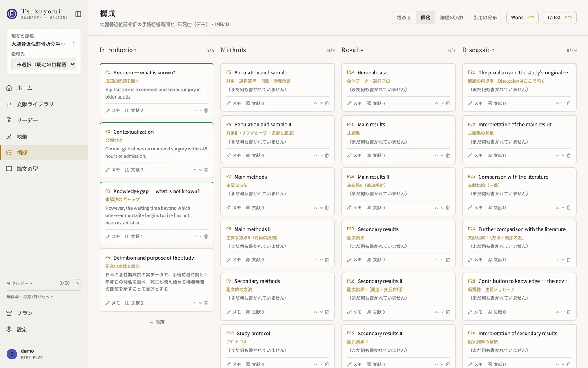Open 論文の型 page
588x368 pixels.
44,169
